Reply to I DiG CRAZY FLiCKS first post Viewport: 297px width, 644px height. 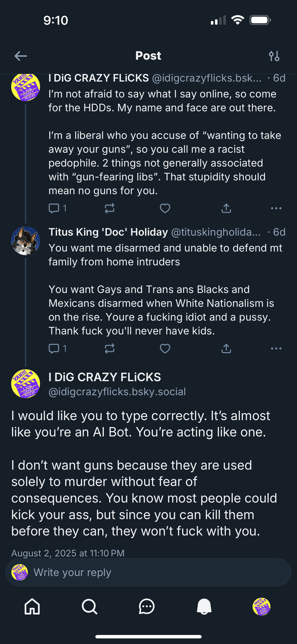(54, 208)
